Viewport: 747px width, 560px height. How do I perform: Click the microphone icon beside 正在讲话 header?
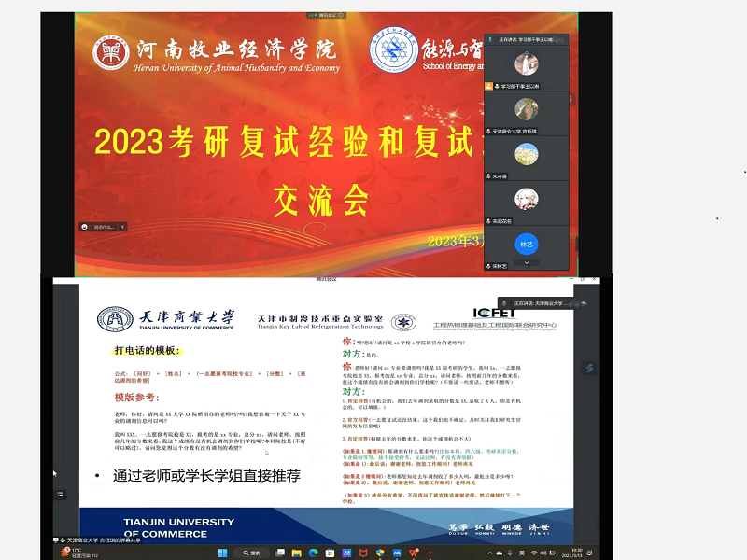[489, 40]
